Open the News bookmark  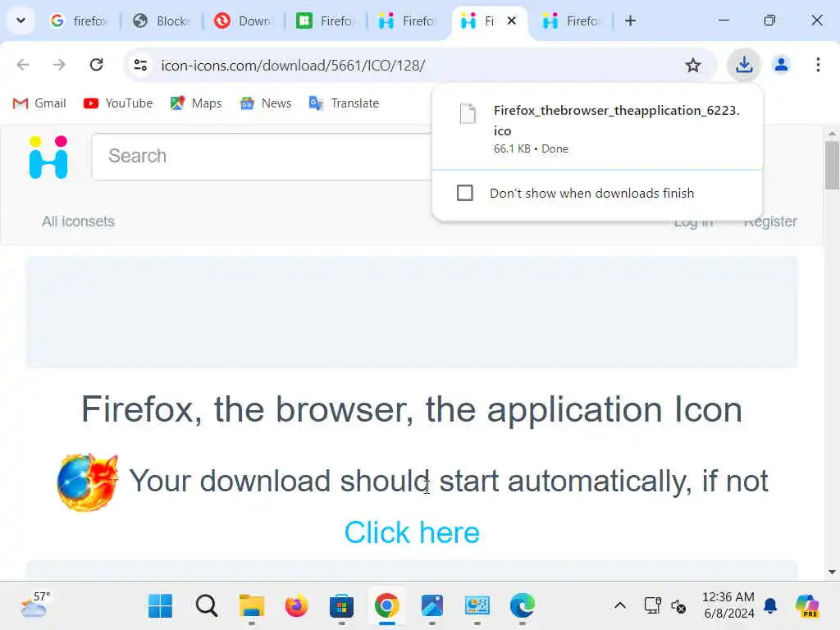coord(266,103)
